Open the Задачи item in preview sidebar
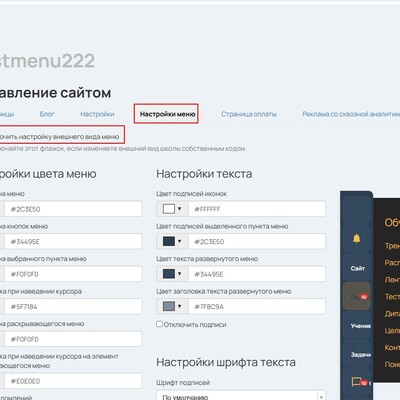 pyautogui.click(x=361, y=355)
